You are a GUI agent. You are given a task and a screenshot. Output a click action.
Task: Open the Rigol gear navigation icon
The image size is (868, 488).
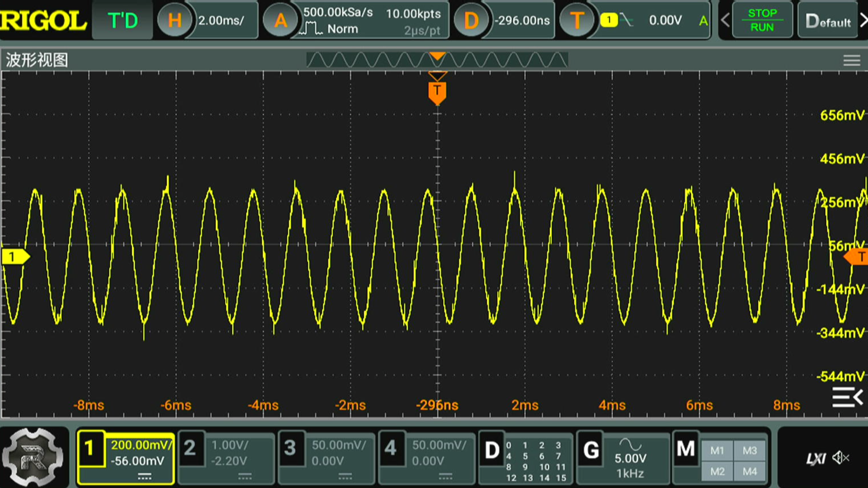(33, 457)
